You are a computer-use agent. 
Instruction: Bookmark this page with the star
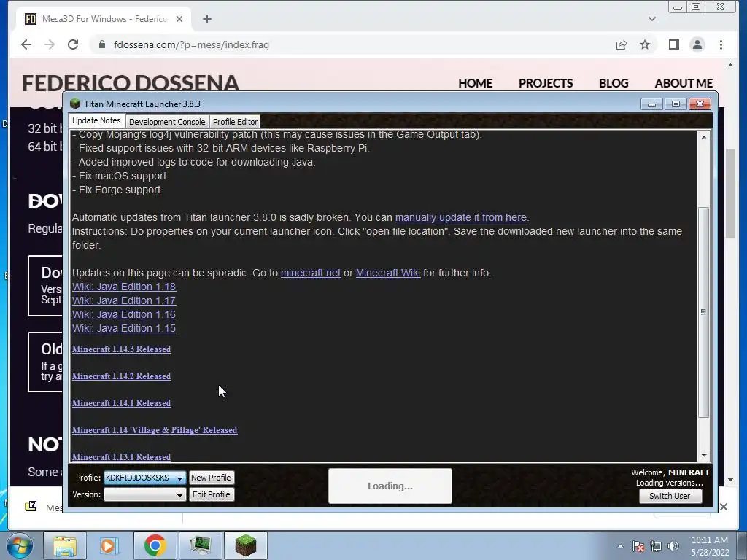coord(645,44)
